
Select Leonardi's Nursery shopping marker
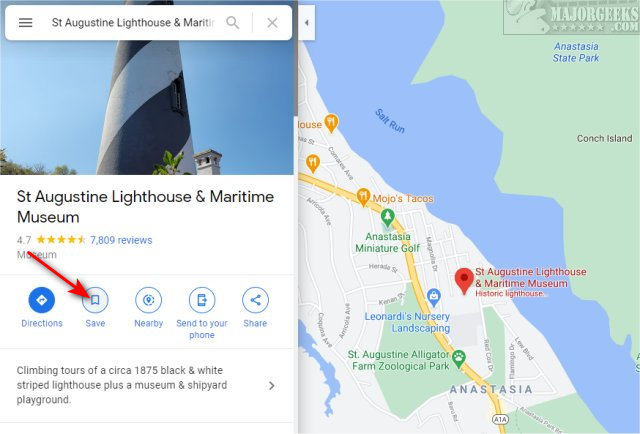(433, 298)
